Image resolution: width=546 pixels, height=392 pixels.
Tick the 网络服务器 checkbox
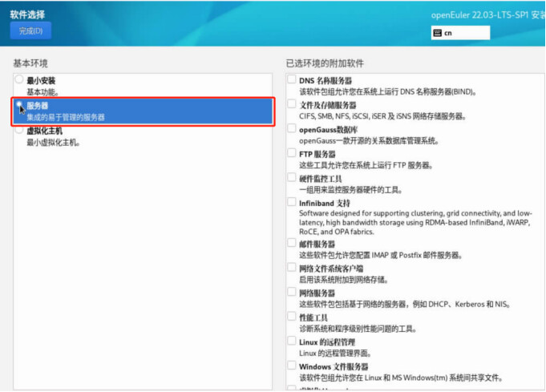[x=292, y=293]
